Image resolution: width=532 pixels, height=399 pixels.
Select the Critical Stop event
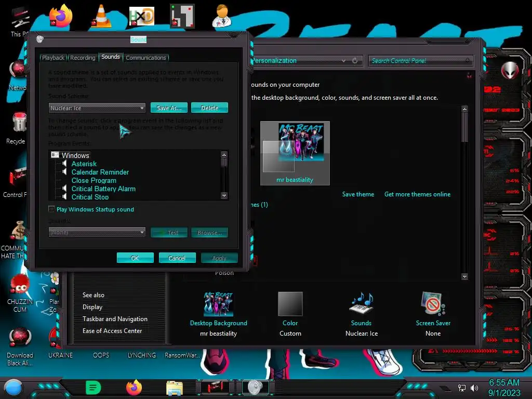pos(90,197)
